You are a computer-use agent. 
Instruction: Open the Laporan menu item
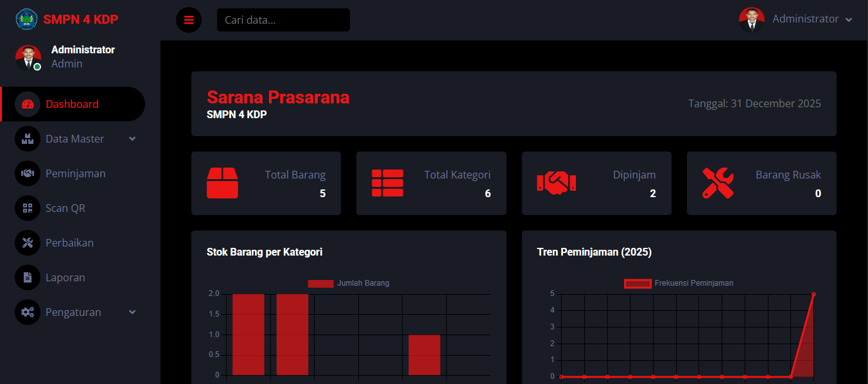pos(65,277)
